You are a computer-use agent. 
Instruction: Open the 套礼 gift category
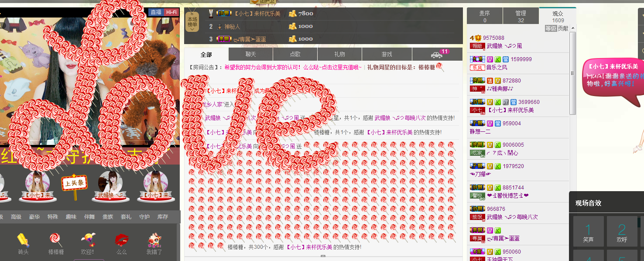(126, 217)
